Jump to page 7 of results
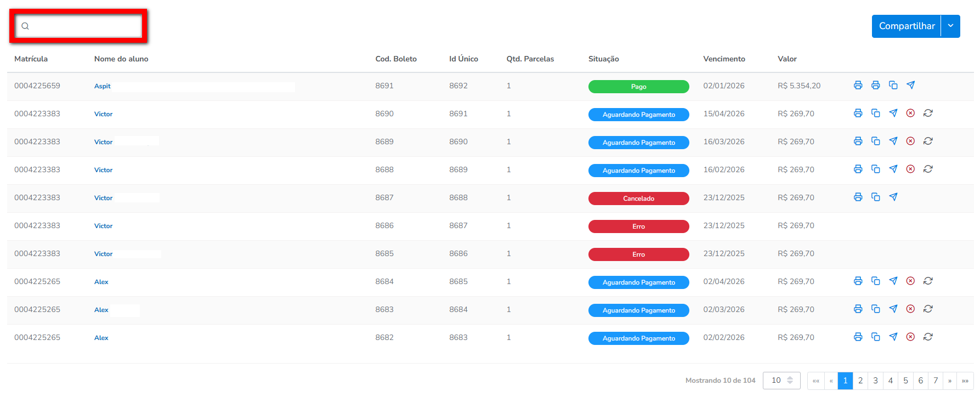Image resolution: width=980 pixels, height=408 pixels. click(x=936, y=381)
